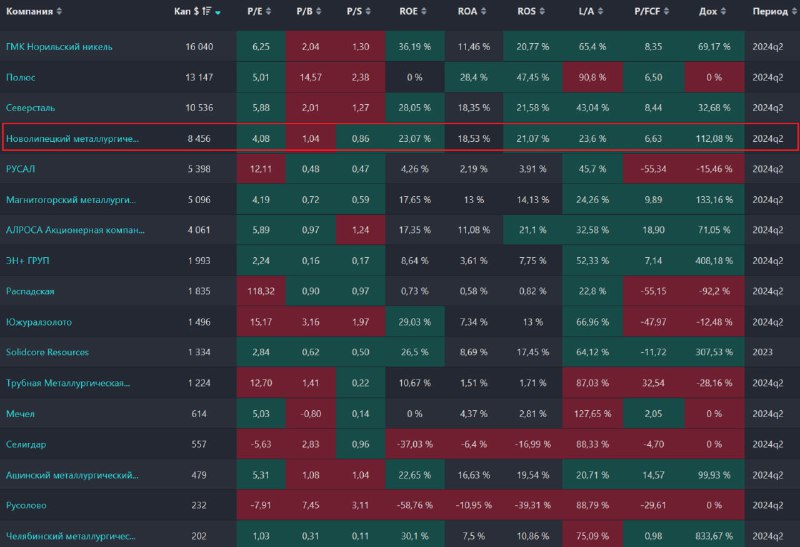Open the Кап $ currency dropdown caret
This screenshot has width=800, height=547.
click(x=218, y=13)
